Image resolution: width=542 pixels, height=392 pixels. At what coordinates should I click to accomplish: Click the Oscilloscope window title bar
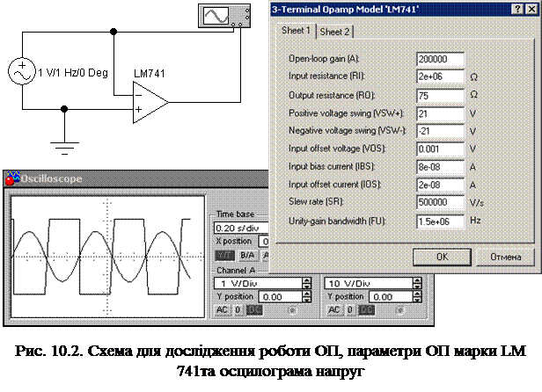136,178
